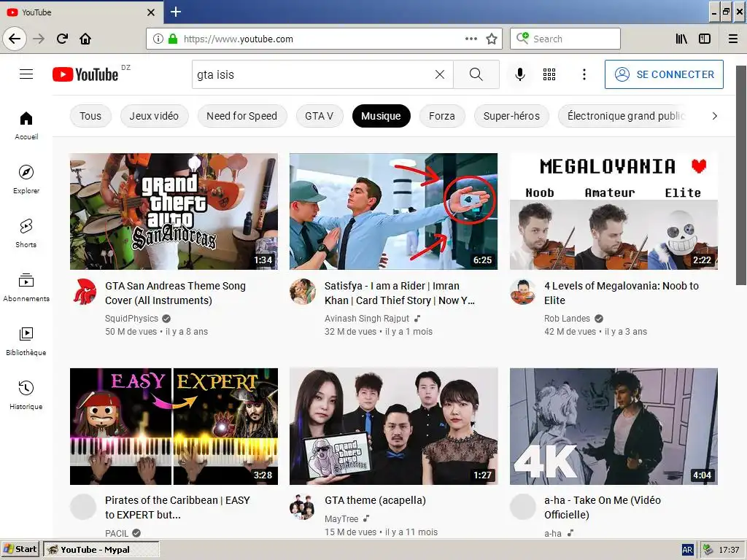Image resolution: width=747 pixels, height=560 pixels.
Task: Open YouTube apps grid
Action: tap(549, 74)
